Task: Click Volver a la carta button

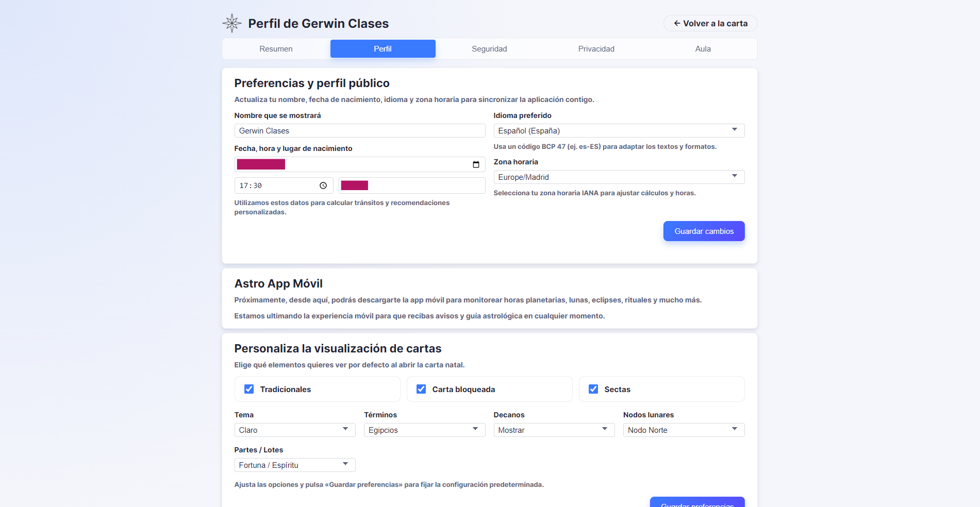Action: coord(710,23)
